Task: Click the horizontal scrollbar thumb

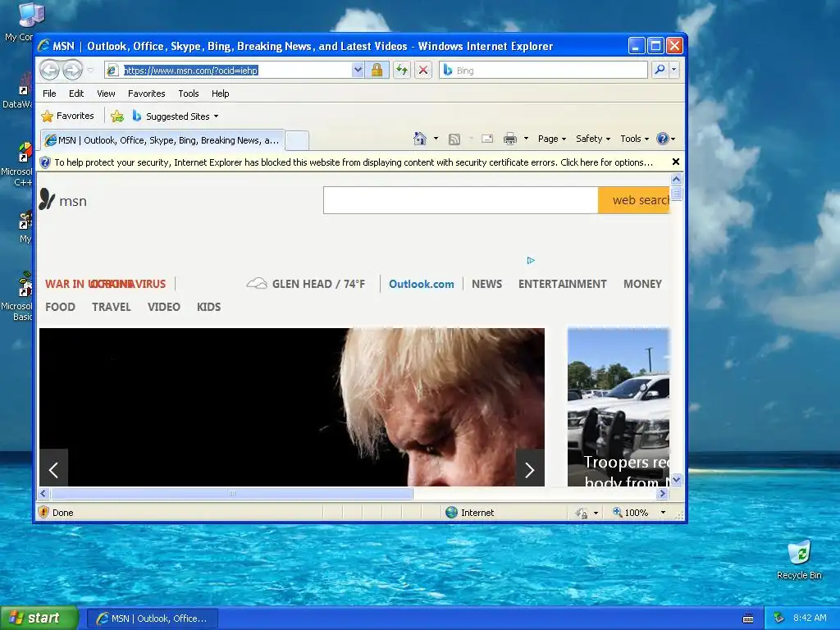Action: 231,493
